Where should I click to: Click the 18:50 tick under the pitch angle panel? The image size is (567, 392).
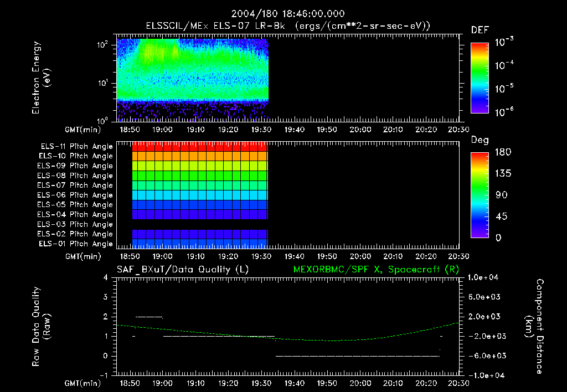point(130,256)
